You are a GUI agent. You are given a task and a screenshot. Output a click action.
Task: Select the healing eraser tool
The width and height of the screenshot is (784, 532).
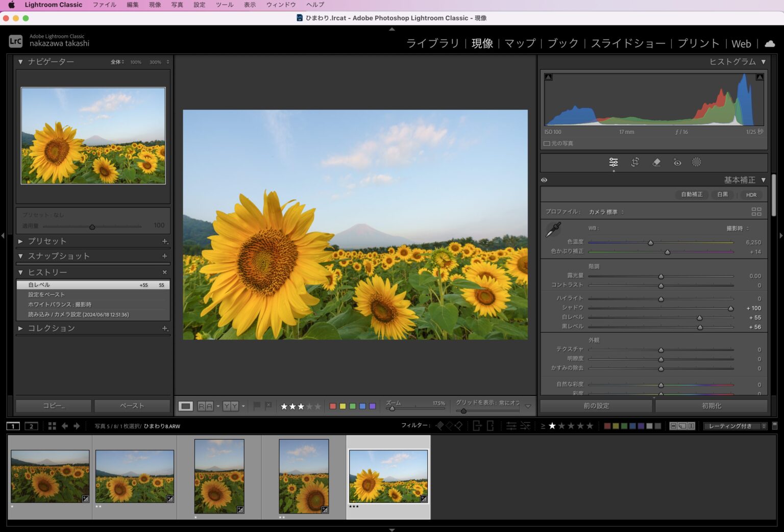pos(656,162)
